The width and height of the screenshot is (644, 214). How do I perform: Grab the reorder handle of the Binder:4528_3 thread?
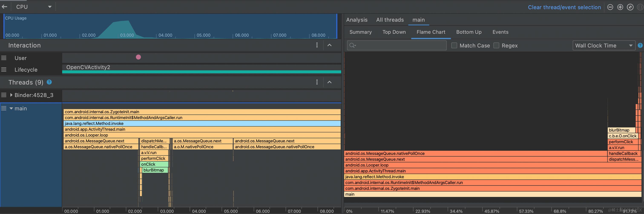[4, 95]
